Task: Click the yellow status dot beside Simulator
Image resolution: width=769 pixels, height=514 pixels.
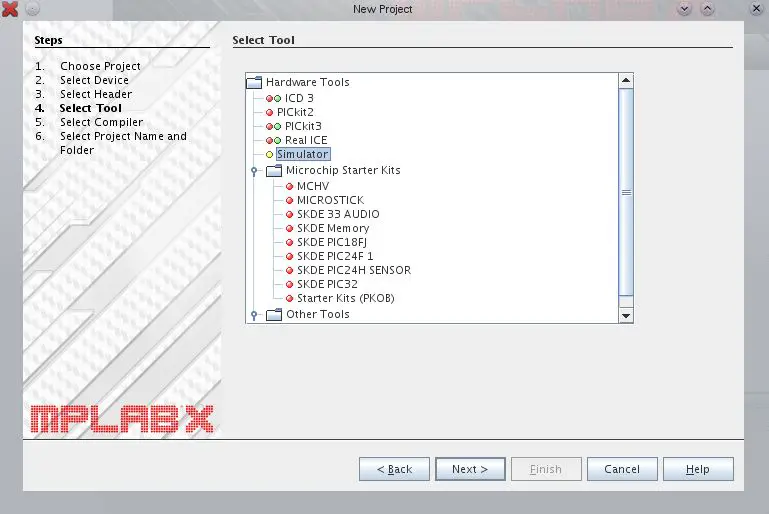Action: [x=269, y=154]
